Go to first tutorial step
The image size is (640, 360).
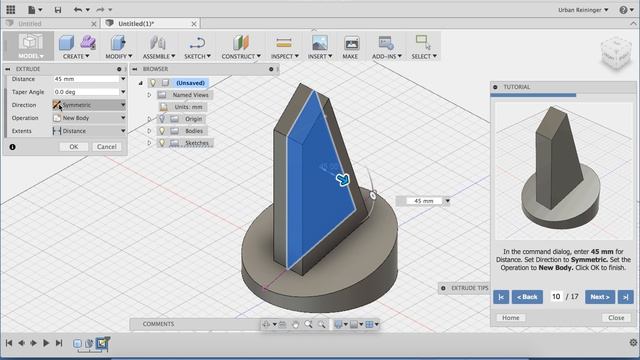click(x=501, y=297)
